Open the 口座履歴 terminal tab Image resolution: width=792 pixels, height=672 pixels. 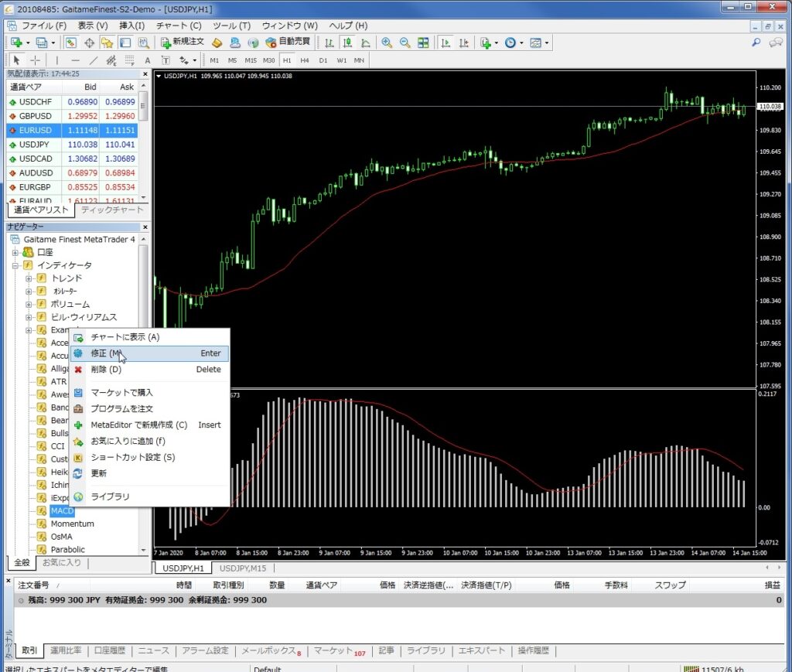[x=110, y=651]
